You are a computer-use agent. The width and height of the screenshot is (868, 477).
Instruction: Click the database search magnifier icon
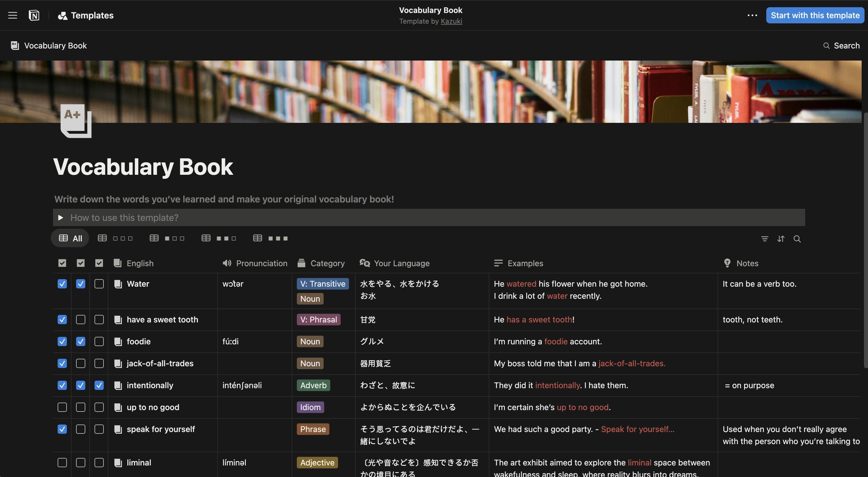pos(797,239)
